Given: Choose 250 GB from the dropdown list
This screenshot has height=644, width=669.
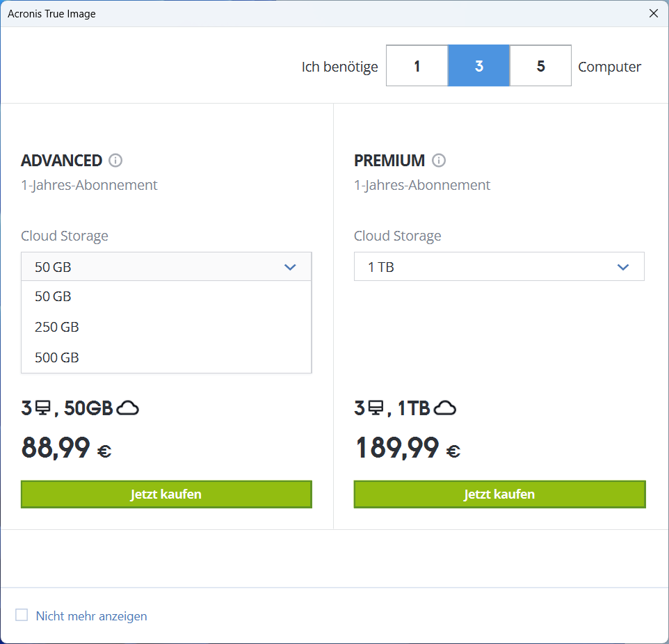Looking at the screenshot, I should (x=166, y=327).
